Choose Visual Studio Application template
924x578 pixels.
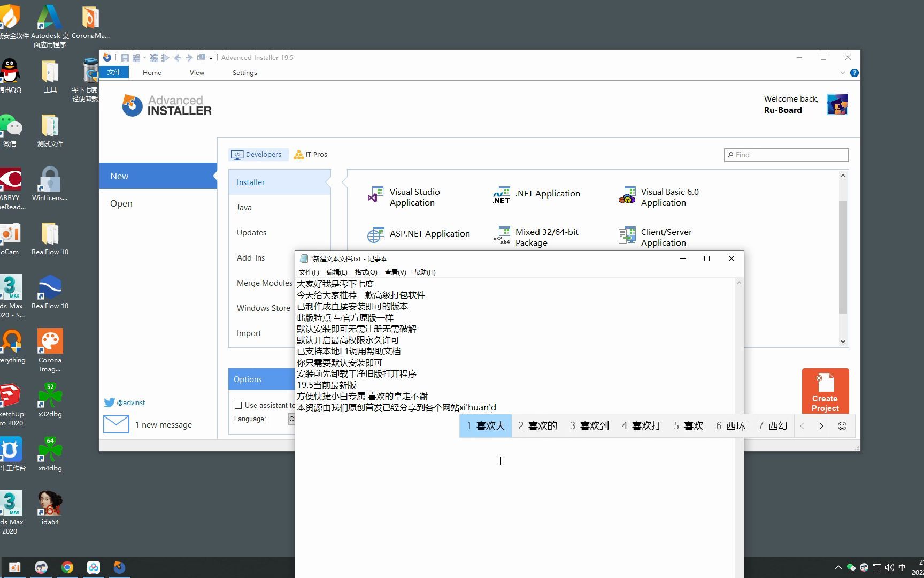pyautogui.click(x=405, y=197)
